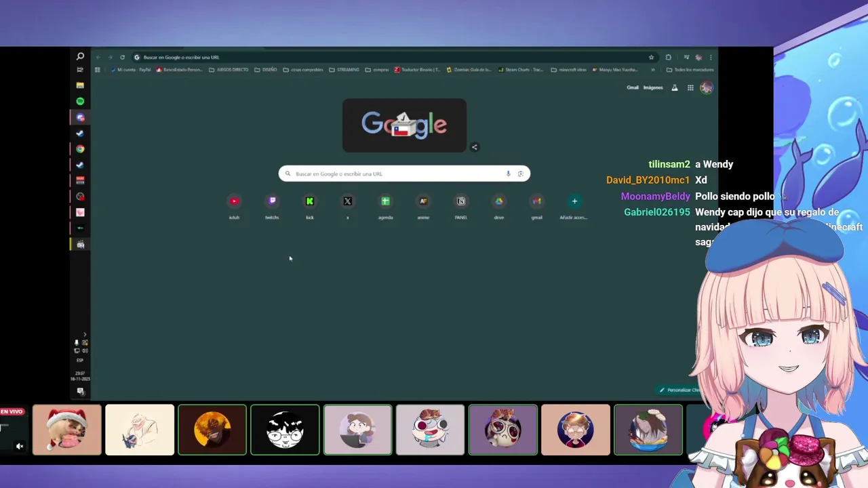Open Google Chrome from the taskbar
The height and width of the screenshot is (488, 868).
click(x=80, y=149)
